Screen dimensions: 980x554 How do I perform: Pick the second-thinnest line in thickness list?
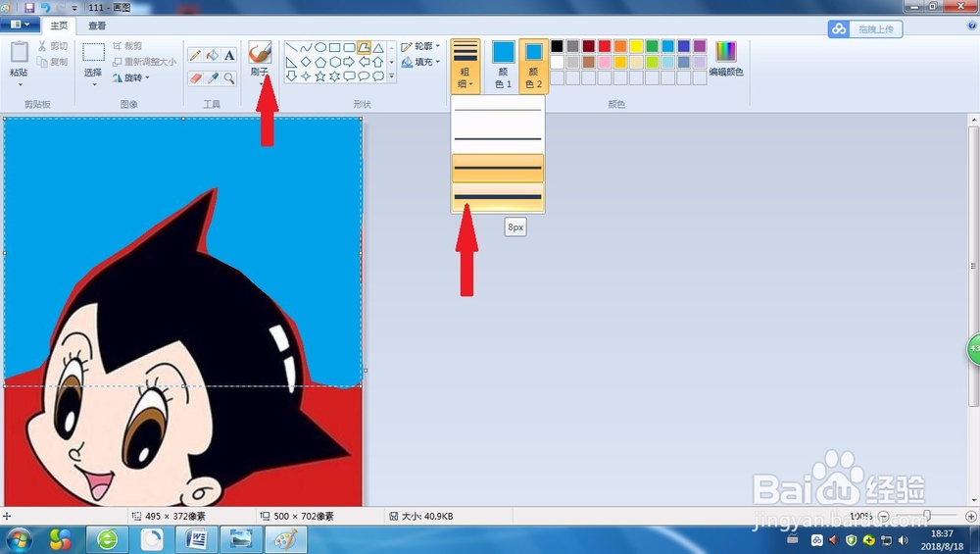(x=498, y=139)
